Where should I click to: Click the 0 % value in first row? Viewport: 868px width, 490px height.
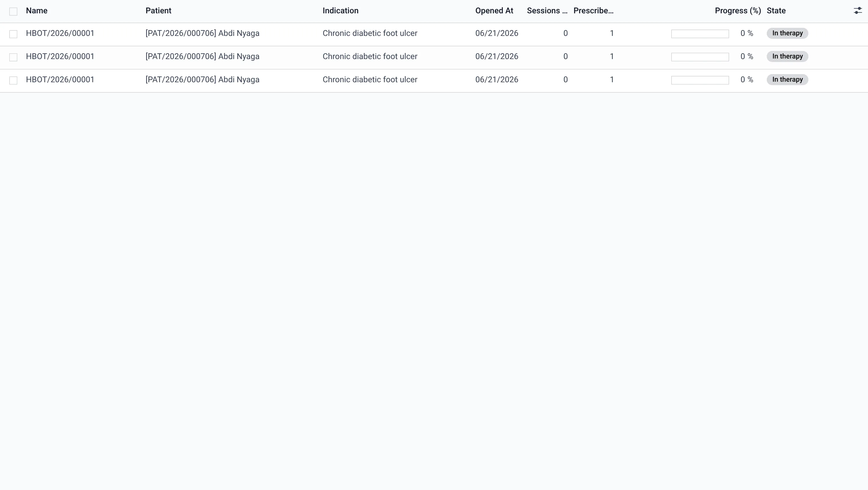tap(747, 33)
